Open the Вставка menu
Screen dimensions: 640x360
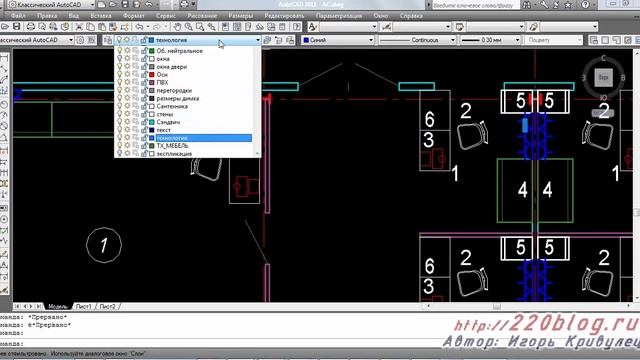pos(101,16)
